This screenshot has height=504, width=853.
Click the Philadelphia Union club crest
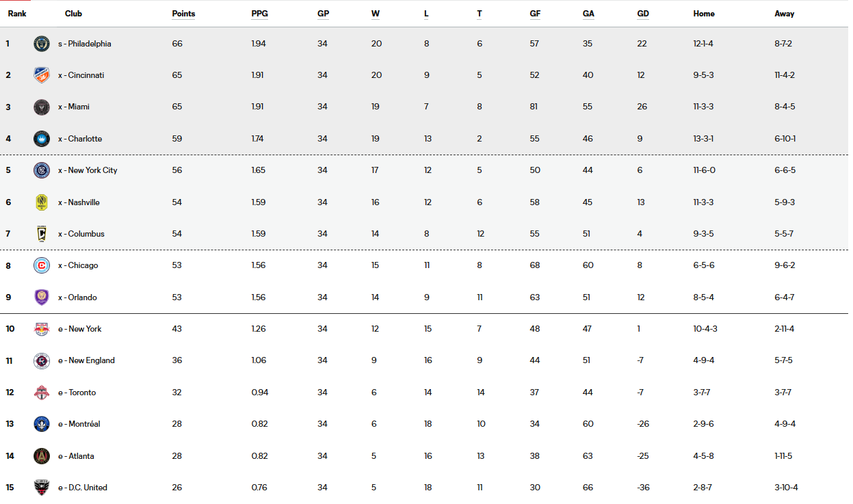click(x=42, y=44)
